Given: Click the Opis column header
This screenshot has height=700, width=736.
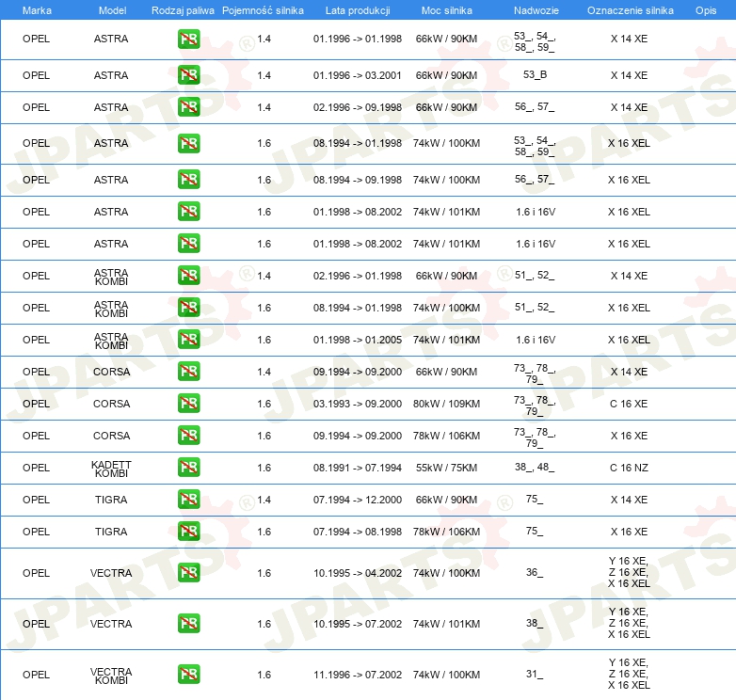Looking at the screenshot, I should pos(706,10).
